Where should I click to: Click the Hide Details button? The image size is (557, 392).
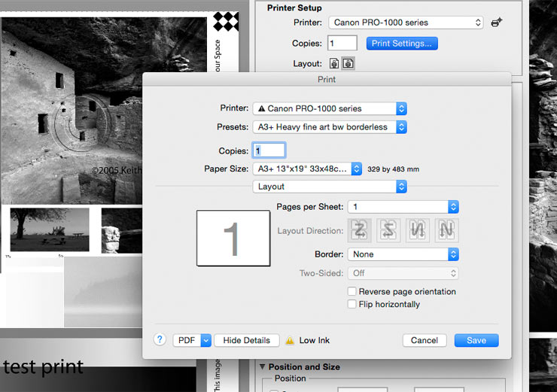247,341
